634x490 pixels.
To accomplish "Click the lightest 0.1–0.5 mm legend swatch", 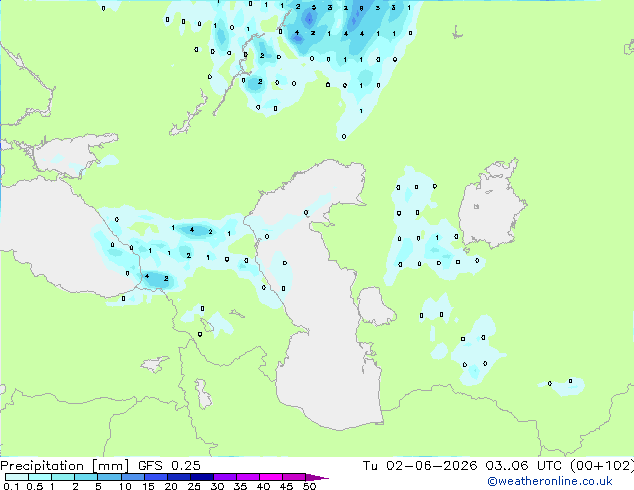I will click(17, 477).
